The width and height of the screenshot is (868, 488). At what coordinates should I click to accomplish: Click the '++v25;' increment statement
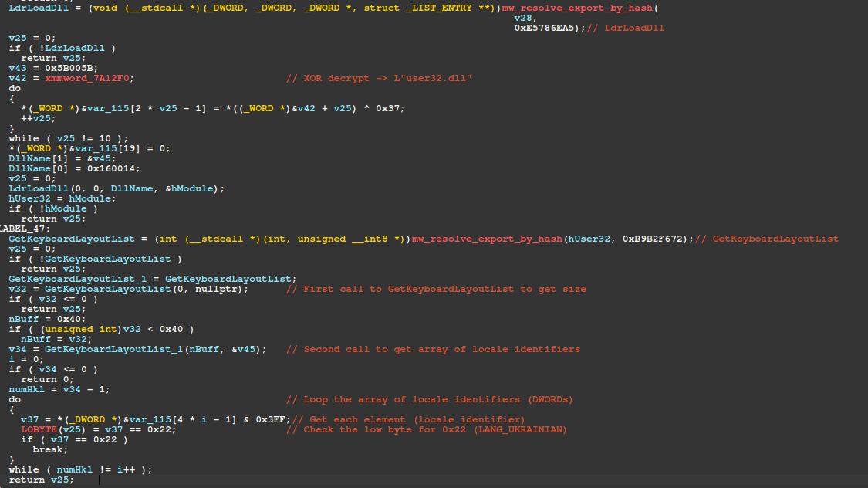pos(39,118)
